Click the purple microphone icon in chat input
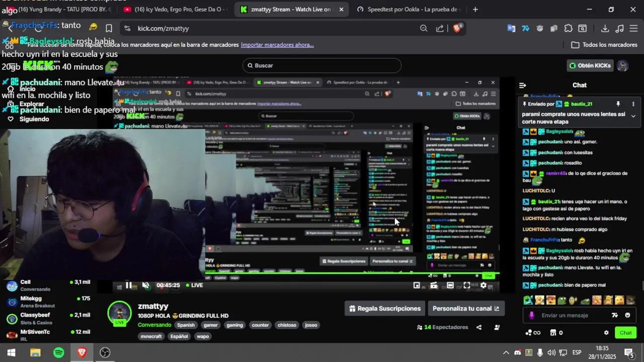This screenshot has height=362, width=644. (x=531, y=315)
